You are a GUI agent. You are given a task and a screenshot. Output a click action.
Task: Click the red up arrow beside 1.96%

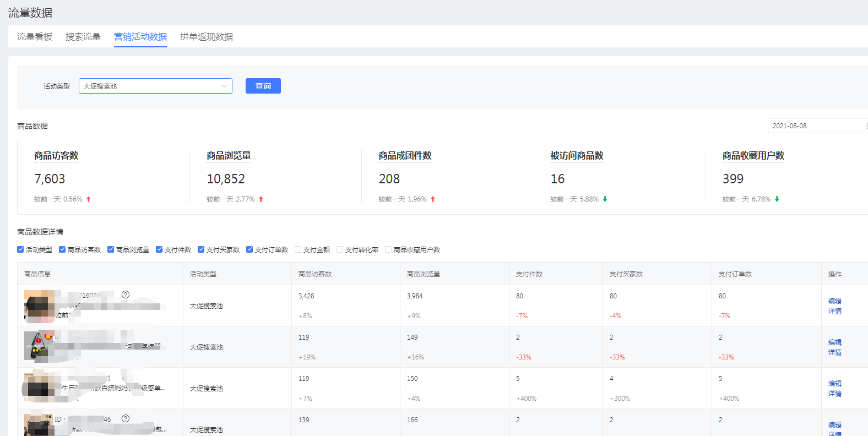pyautogui.click(x=433, y=199)
